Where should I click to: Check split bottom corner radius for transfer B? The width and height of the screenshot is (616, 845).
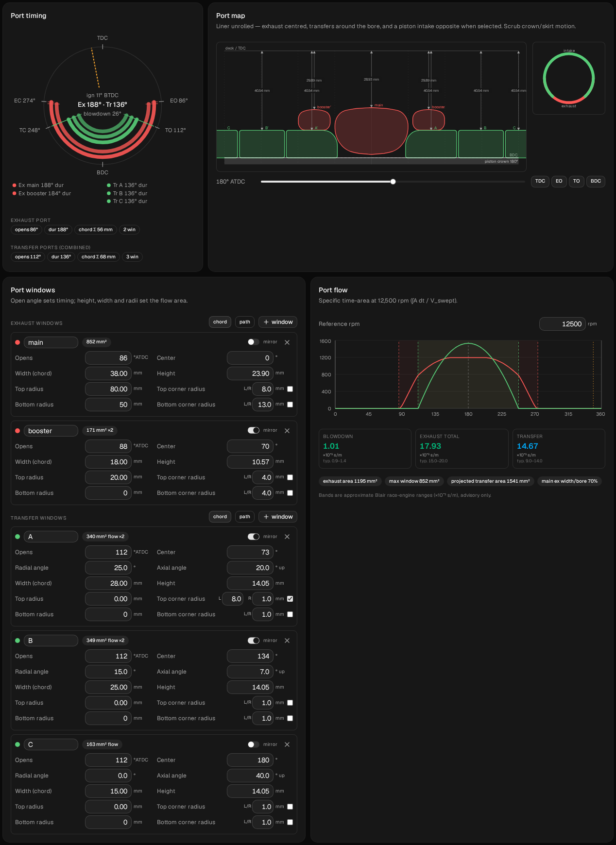(290, 718)
